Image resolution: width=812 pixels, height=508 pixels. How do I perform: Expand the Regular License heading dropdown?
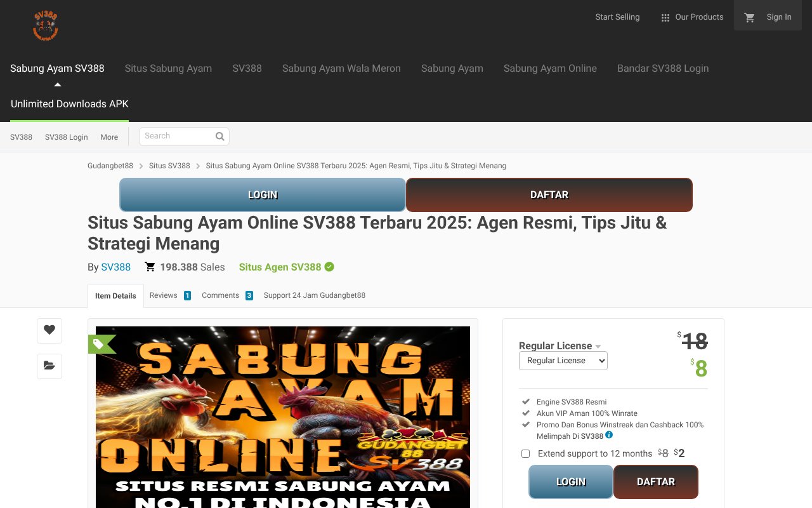coord(597,345)
